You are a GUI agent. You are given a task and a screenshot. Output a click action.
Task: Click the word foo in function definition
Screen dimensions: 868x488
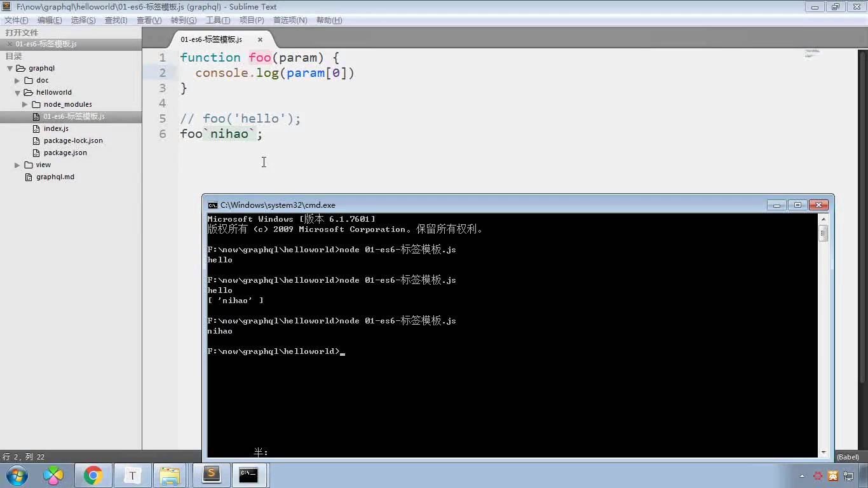(x=260, y=58)
